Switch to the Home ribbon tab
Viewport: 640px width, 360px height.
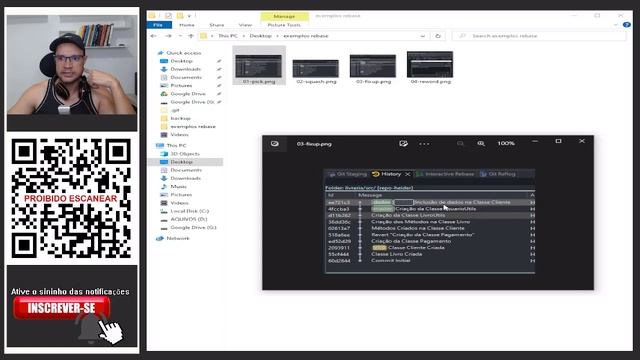pos(187,25)
